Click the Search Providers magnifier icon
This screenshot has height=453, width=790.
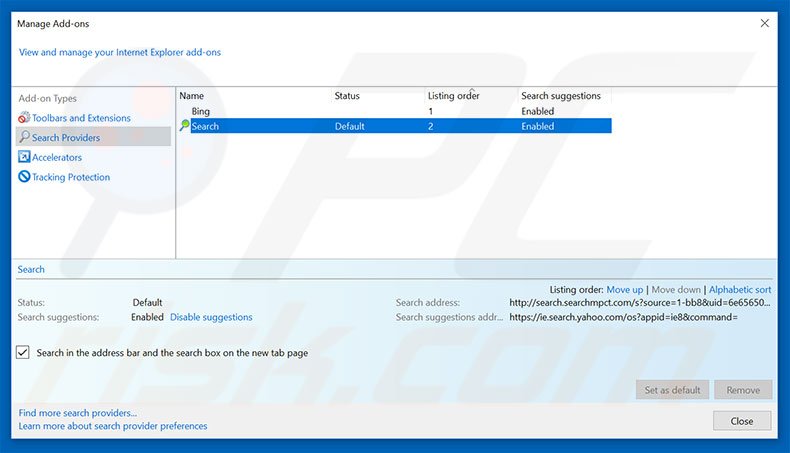(24, 137)
